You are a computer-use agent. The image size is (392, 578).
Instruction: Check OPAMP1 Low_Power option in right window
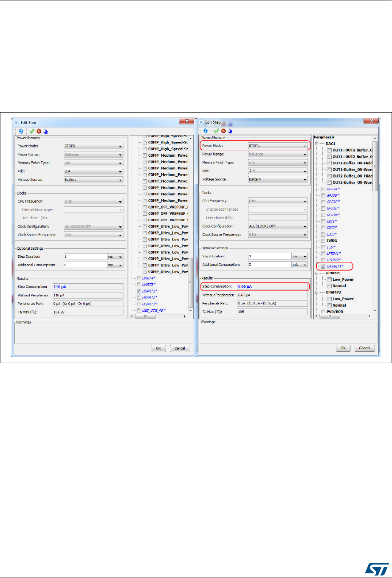pyautogui.click(x=330, y=279)
